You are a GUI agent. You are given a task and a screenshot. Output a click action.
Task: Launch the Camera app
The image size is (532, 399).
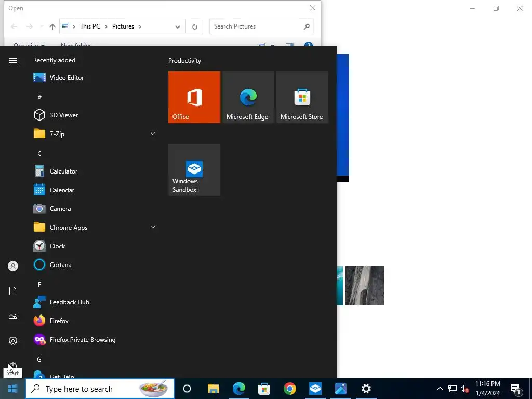(x=95, y=209)
